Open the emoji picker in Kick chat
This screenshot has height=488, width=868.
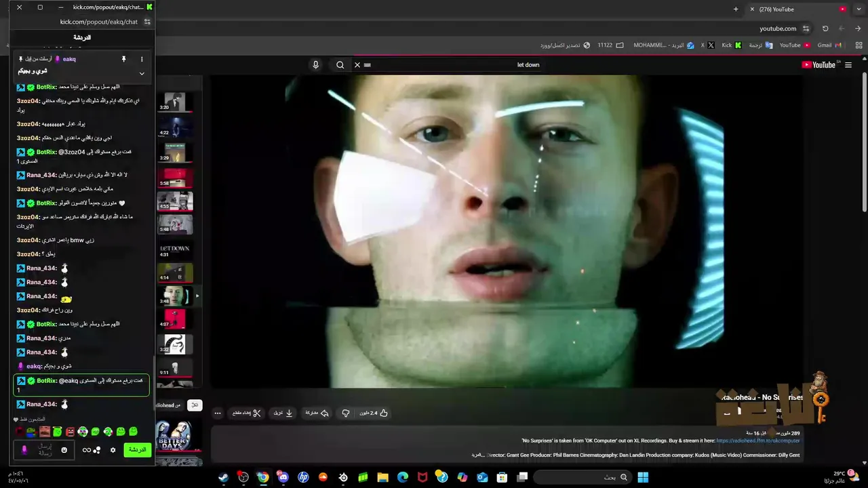pyautogui.click(x=64, y=450)
